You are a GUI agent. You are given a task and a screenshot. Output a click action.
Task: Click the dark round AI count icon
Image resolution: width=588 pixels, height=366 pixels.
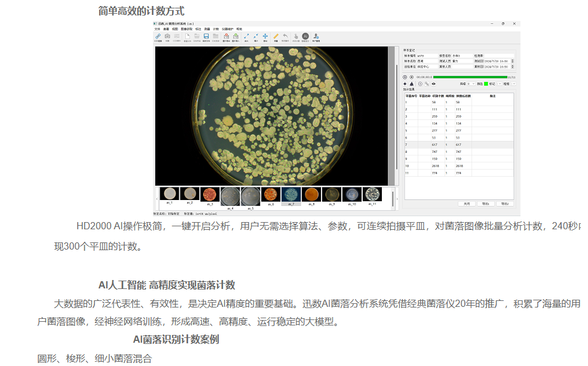click(x=305, y=36)
